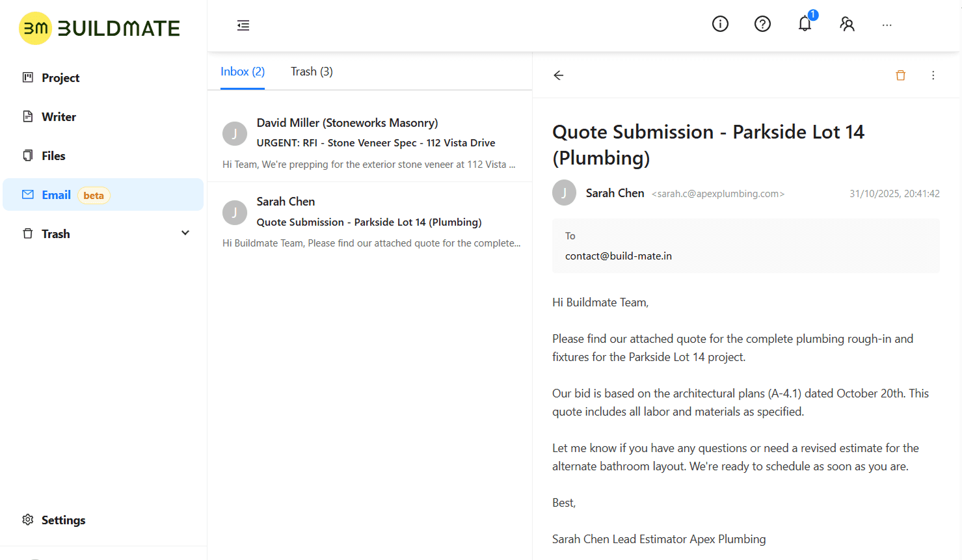Click the Writer document icon
The image size is (962, 560).
pyautogui.click(x=28, y=116)
